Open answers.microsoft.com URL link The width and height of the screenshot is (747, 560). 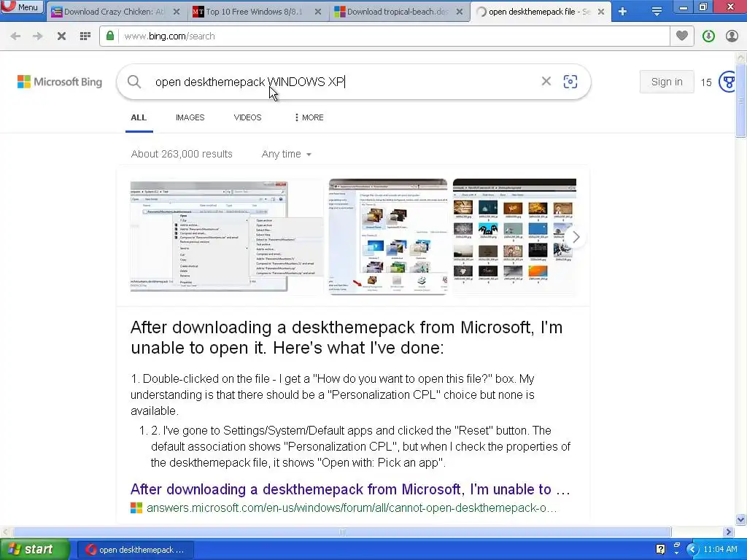pyautogui.click(x=352, y=508)
